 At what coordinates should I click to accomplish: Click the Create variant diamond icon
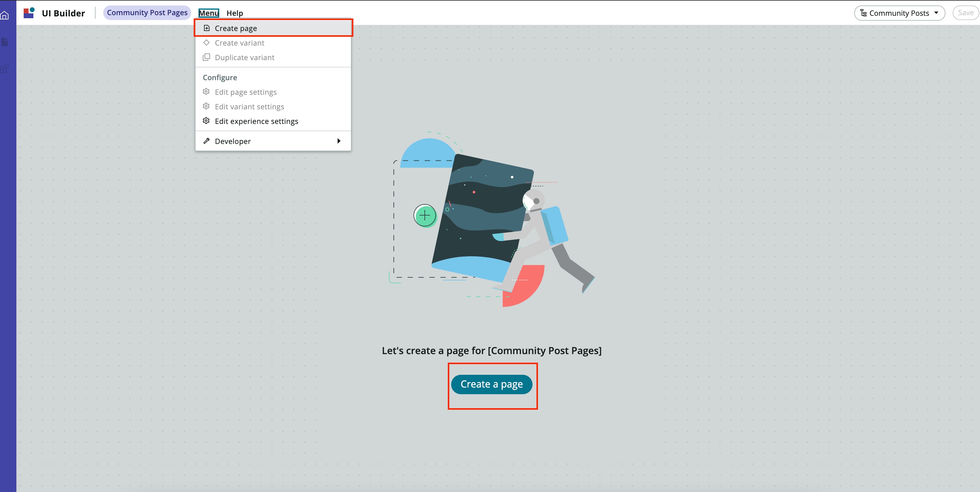tap(206, 43)
